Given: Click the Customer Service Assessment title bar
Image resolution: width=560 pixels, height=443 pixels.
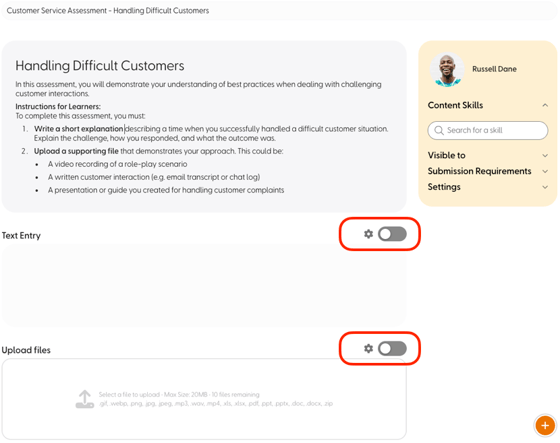Looking at the screenshot, I should pyautogui.click(x=279, y=11).
